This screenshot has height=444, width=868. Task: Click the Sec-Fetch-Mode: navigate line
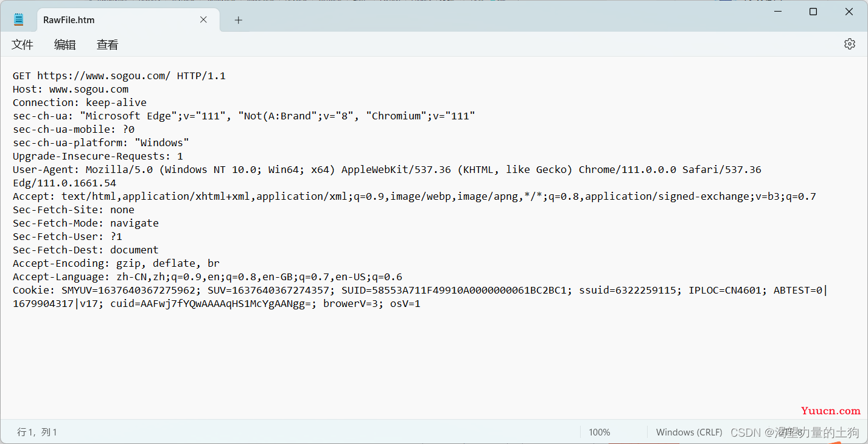tap(85, 224)
